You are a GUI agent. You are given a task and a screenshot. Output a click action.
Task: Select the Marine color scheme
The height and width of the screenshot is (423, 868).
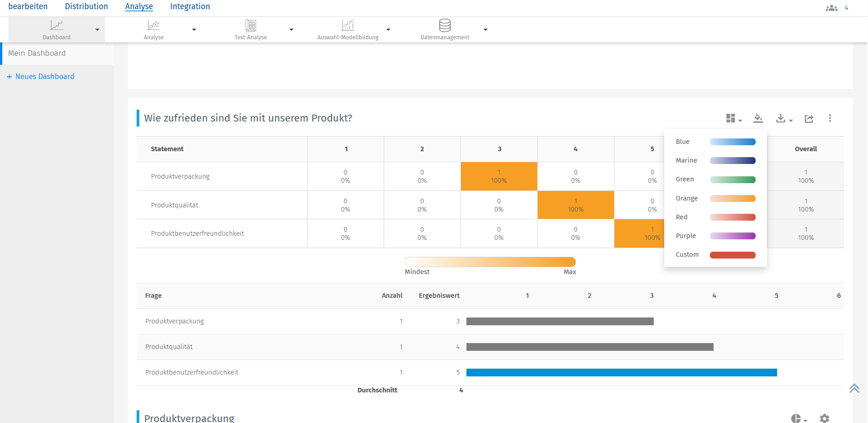pyautogui.click(x=732, y=160)
